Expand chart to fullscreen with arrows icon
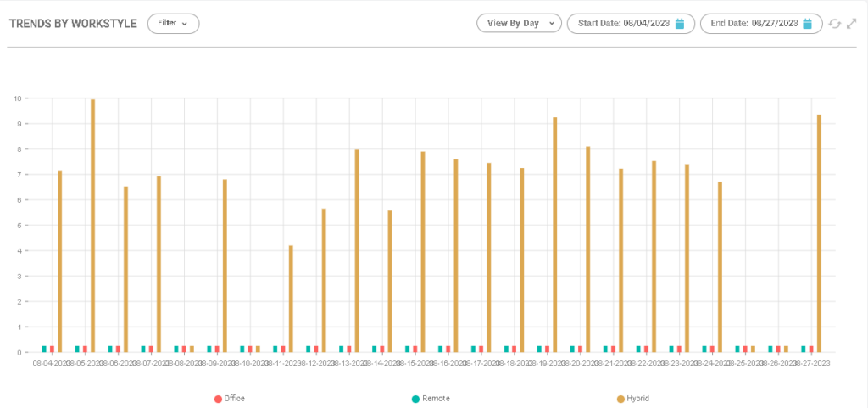Screen dimensions: 868x408 pyautogui.click(x=852, y=24)
